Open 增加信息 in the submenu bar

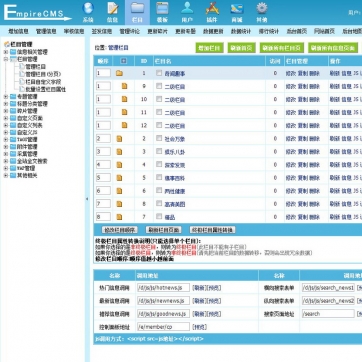click(18, 31)
